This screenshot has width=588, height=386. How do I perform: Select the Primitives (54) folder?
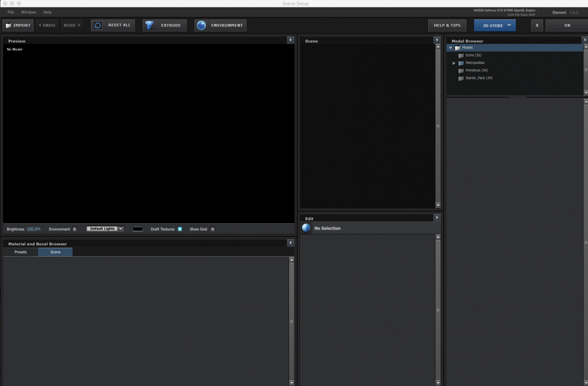coord(476,71)
